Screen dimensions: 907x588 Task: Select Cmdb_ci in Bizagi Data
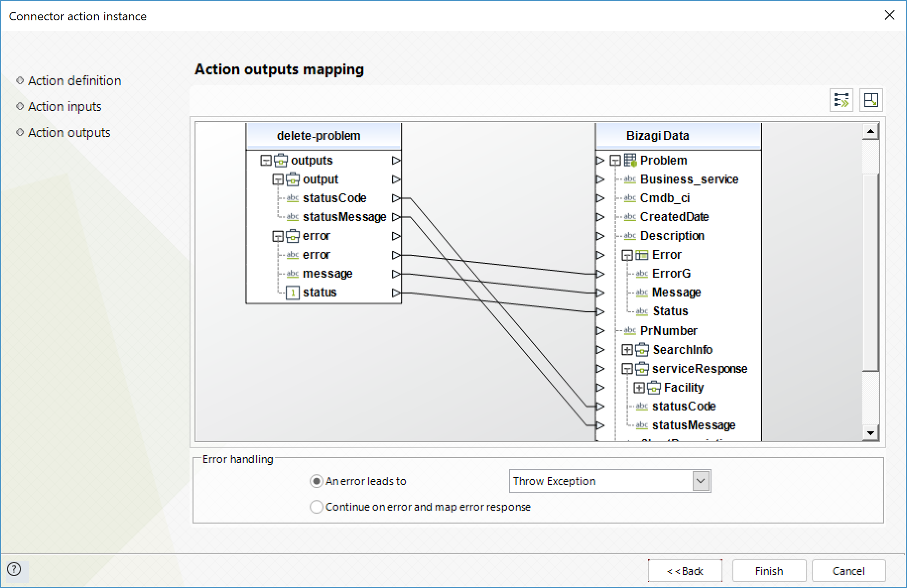click(665, 198)
